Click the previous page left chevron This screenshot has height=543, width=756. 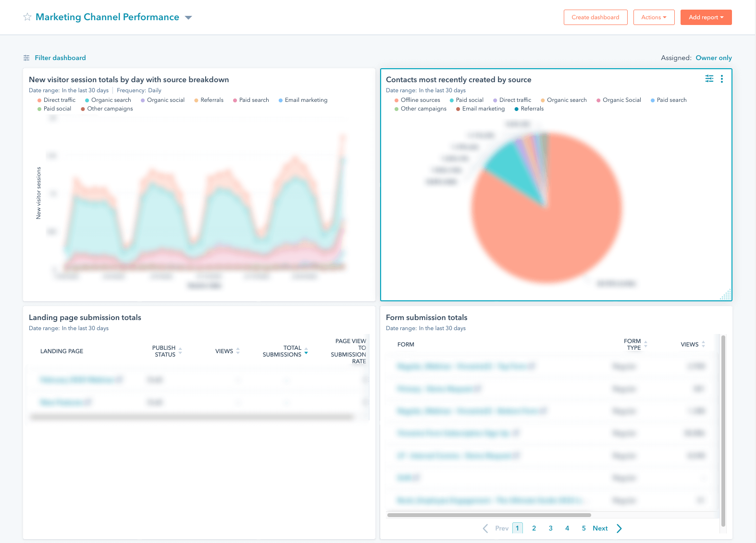click(x=485, y=529)
